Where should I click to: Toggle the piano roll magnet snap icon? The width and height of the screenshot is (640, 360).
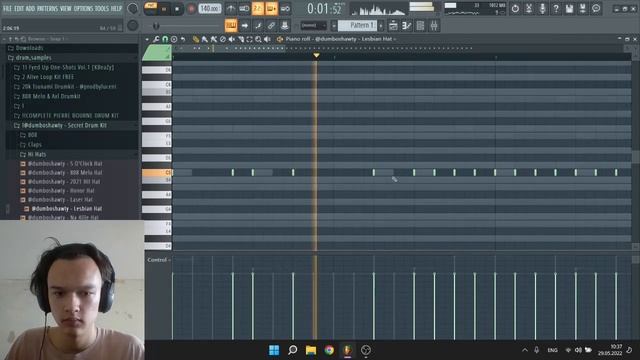pos(165,39)
